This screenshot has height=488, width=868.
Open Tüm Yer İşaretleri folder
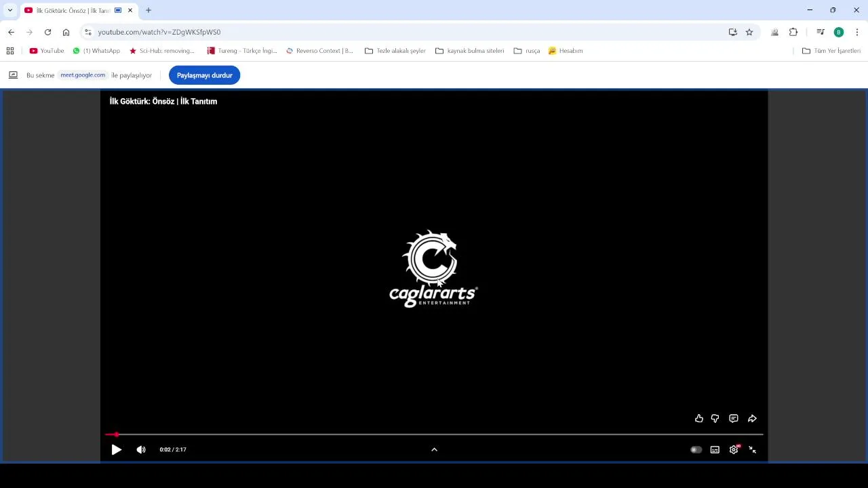coord(831,51)
